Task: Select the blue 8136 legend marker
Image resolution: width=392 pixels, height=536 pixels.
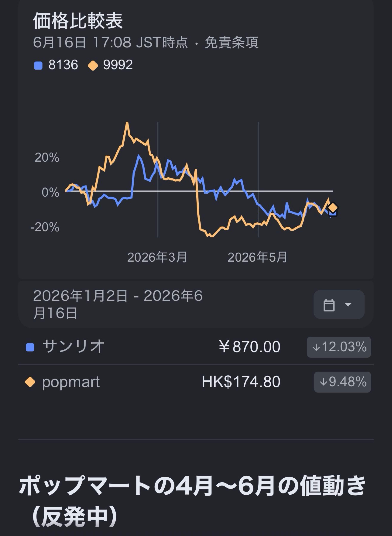Action: coord(38,66)
